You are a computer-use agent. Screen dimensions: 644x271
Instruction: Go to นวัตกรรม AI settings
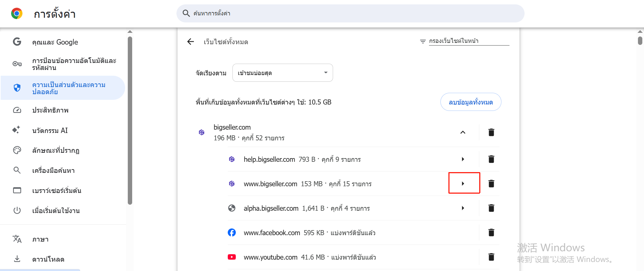(x=50, y=130)
